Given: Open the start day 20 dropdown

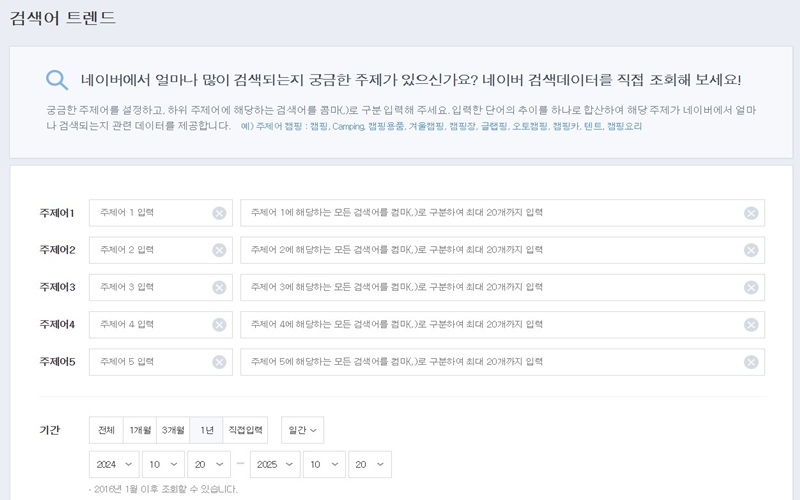Looking at the screenshot, I should click(x=209, y=464).
